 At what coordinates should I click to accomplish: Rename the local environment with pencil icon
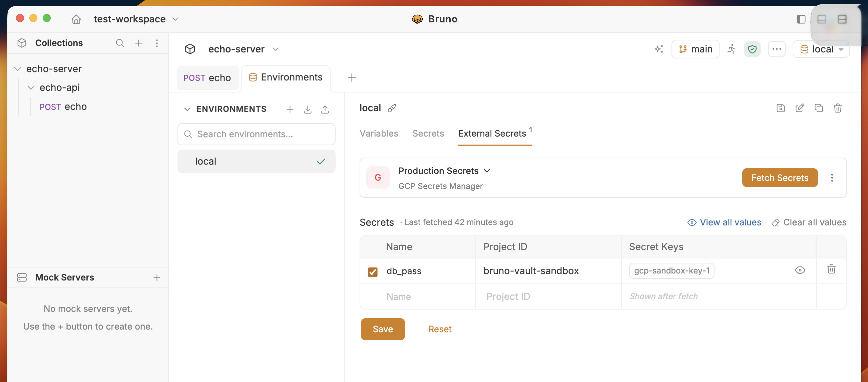pyautogui.click(x=800, y=108)
